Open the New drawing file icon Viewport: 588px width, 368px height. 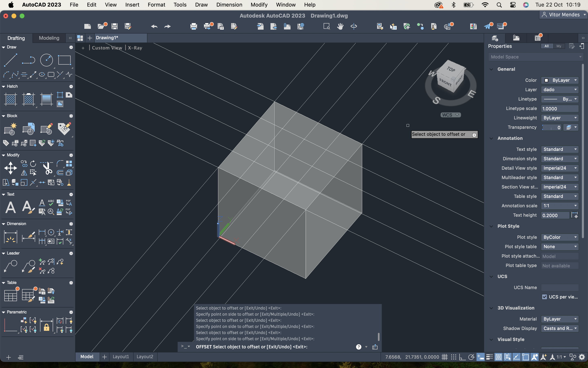coord(87,26)
